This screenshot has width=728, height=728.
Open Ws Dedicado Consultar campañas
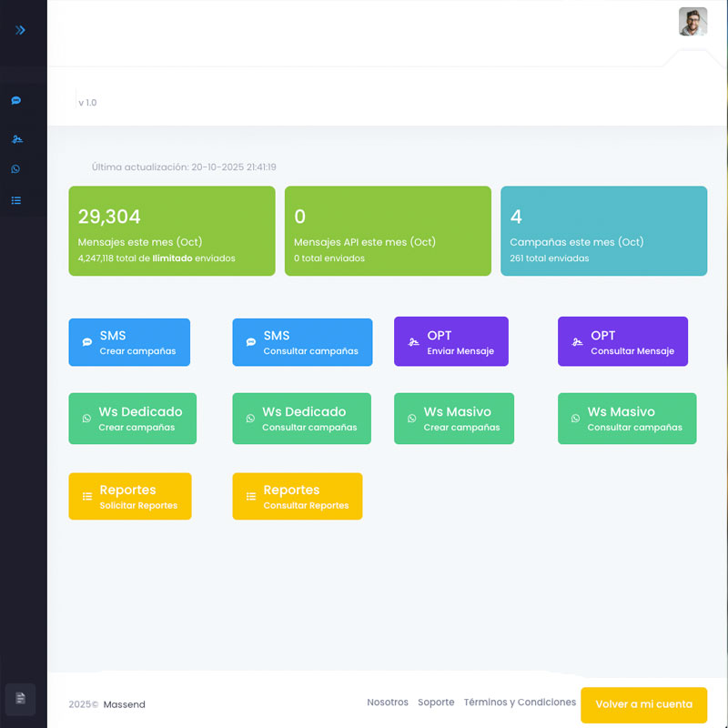click(x=301, y=419)
